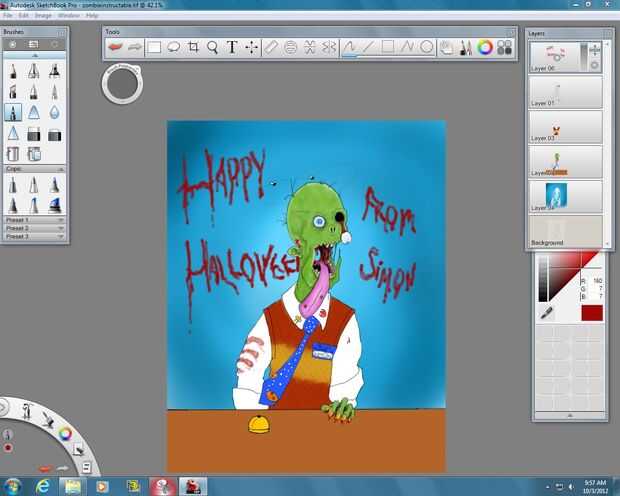Click the dark red color swatch

click(591, 313)
